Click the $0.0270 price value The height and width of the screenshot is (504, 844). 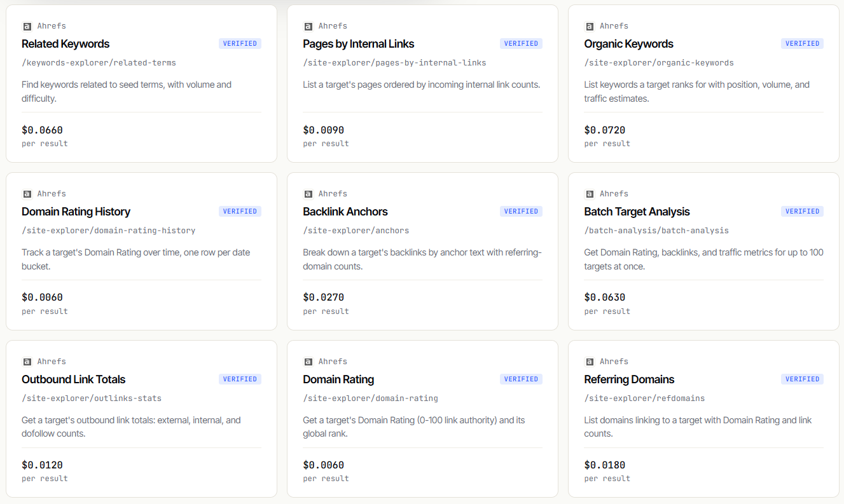pos(323,297)
